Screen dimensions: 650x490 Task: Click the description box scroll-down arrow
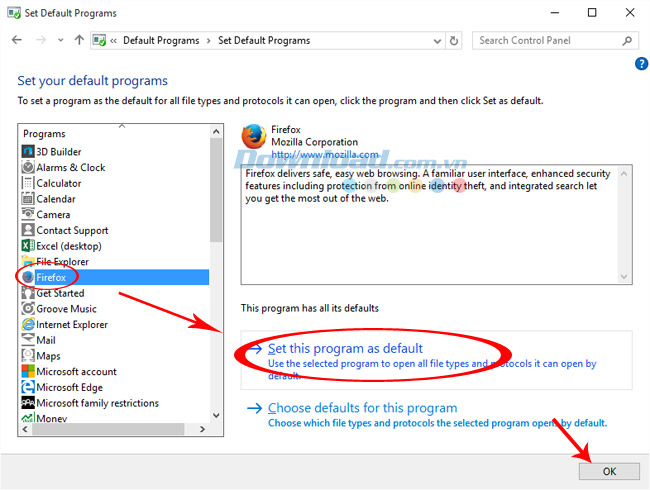[x=624, y=277]
